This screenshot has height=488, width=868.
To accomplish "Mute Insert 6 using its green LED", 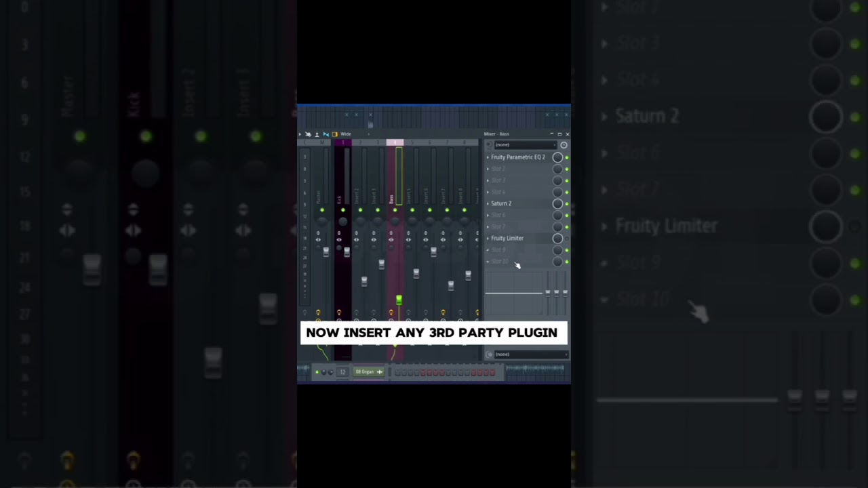I will click(x=430, y=210).
